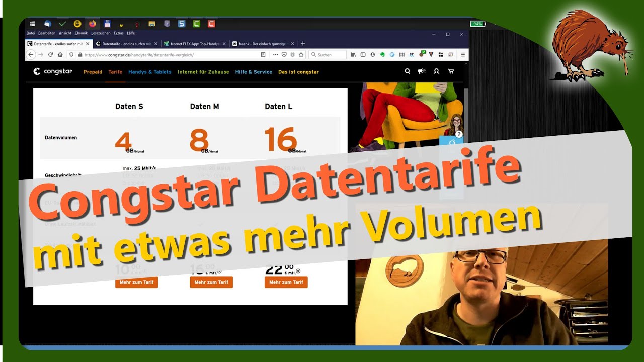Open Internet für Zuhause link

click(203, 72)
